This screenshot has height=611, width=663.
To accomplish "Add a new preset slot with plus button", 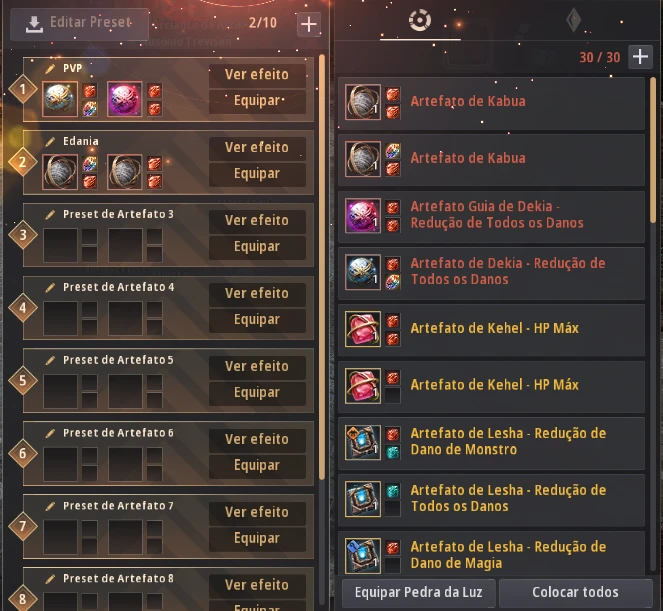I will pos(309,24).
